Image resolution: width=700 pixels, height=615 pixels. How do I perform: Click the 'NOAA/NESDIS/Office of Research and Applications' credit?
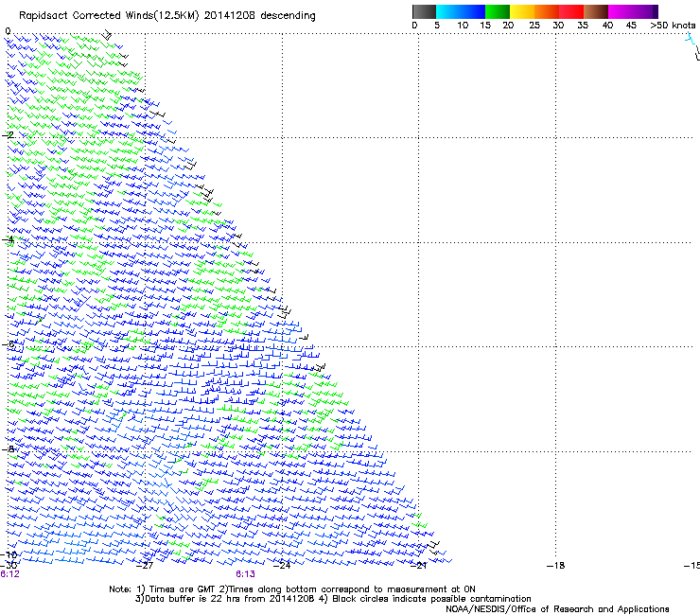tap(557, 609)
